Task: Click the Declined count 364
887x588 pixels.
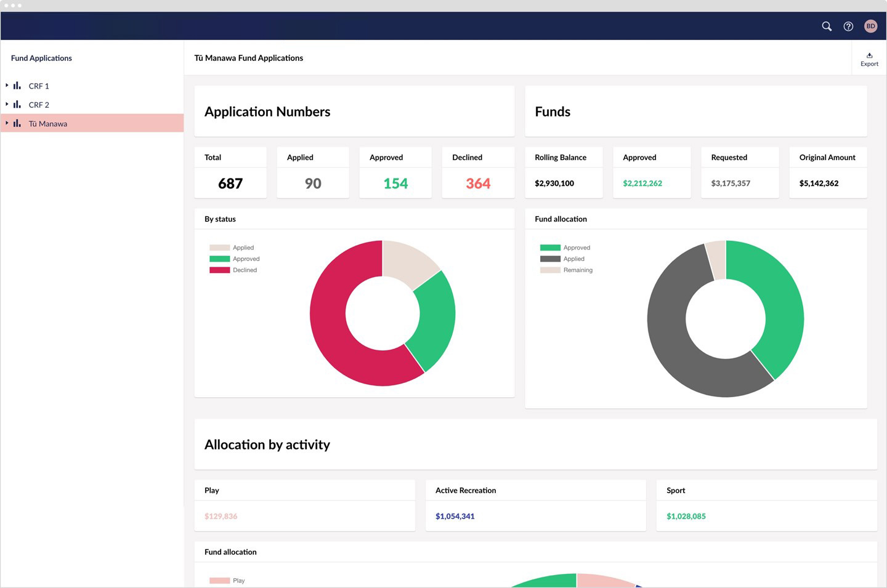Action: [x=478, y=183]
